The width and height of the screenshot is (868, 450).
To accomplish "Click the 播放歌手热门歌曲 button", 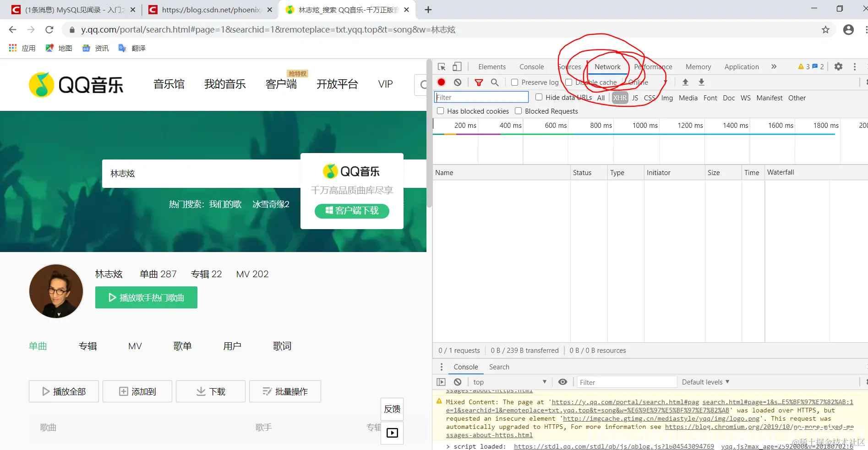I will click(x=146, y=297).
